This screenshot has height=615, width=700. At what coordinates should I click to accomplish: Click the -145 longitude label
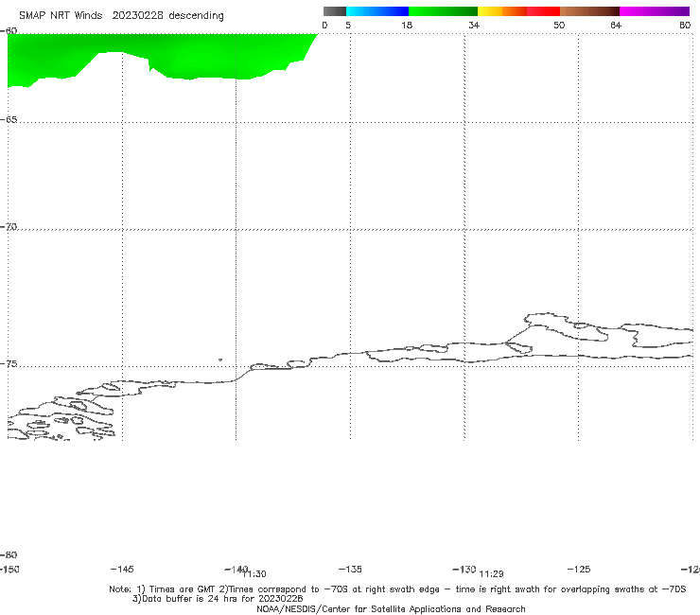pyautogui.click(x=122, y=569)
